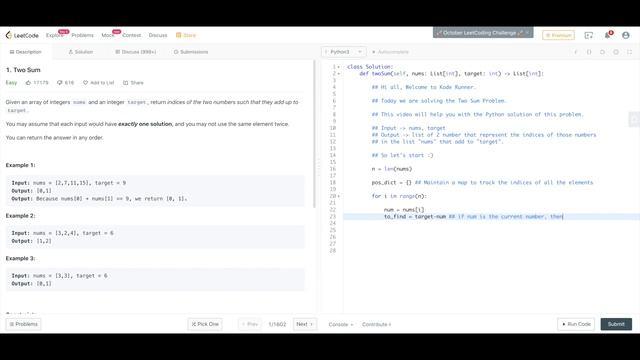Open the editor settings gear

click(x=616, y=52)
